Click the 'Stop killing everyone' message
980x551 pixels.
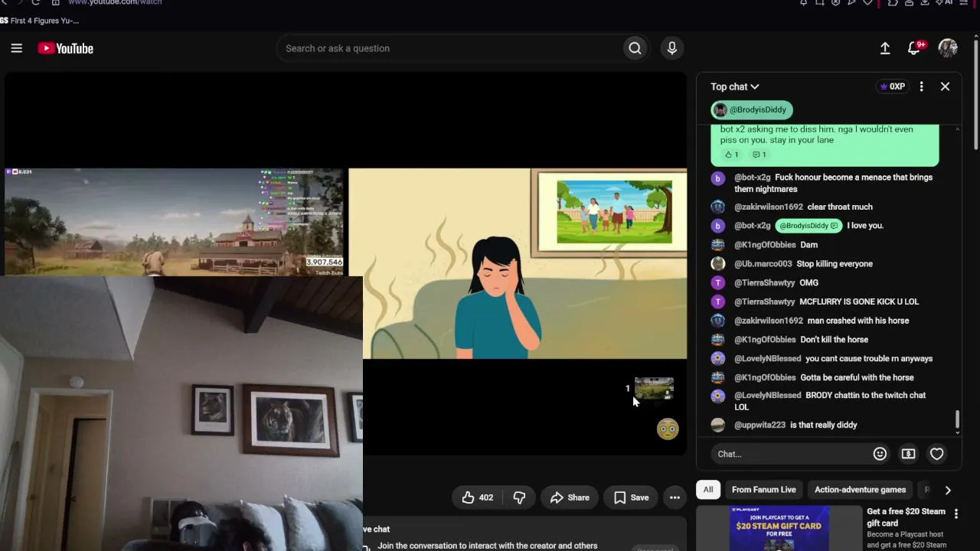[x=835, y=264]
